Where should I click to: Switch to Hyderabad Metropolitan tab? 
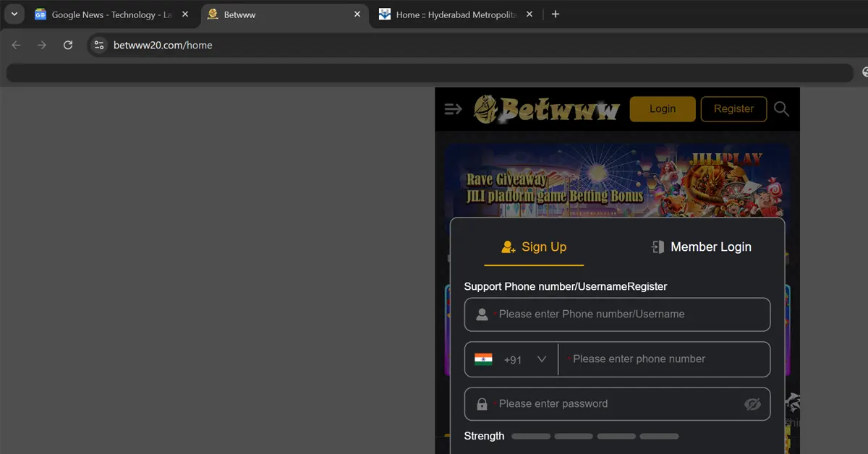pos(456,14)
